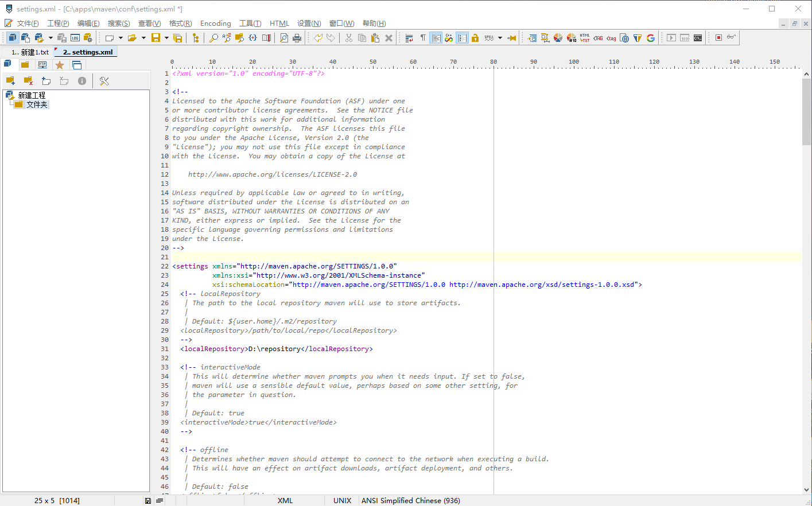
Task: Switch to the settings.xml tab
Action: (86, 52)
